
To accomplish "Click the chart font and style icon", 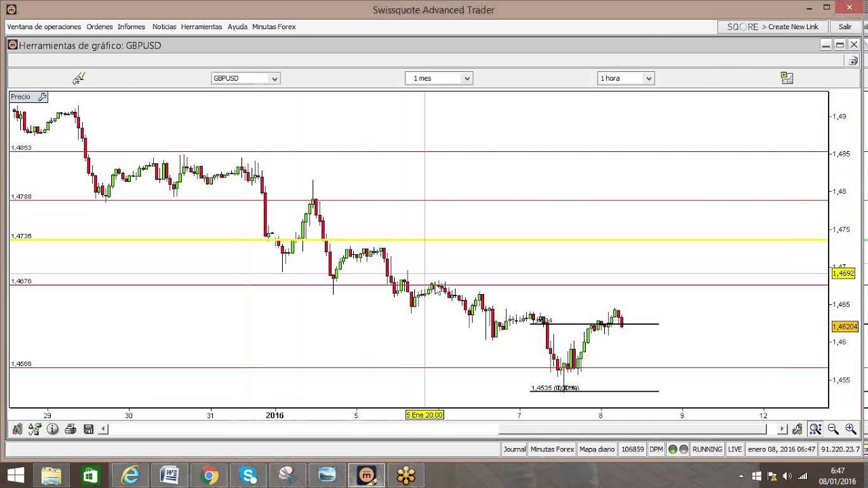I will click(x=35, y=429).
